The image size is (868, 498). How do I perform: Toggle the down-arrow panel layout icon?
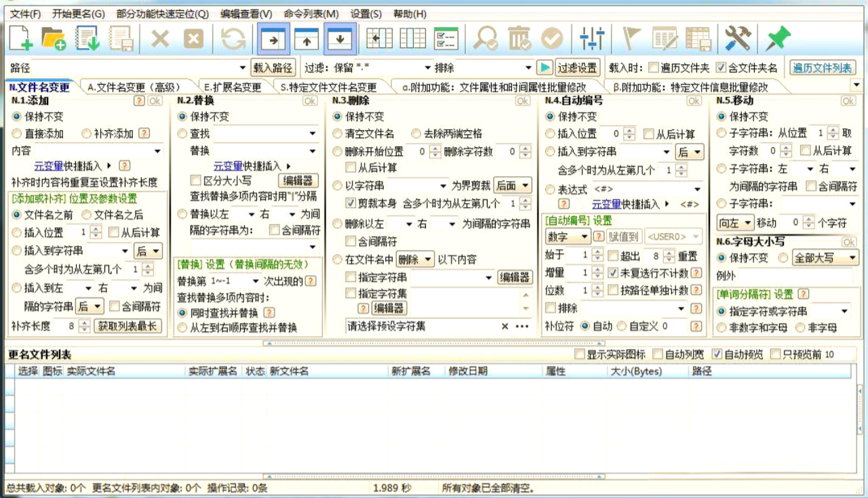[x=340, y=39]
